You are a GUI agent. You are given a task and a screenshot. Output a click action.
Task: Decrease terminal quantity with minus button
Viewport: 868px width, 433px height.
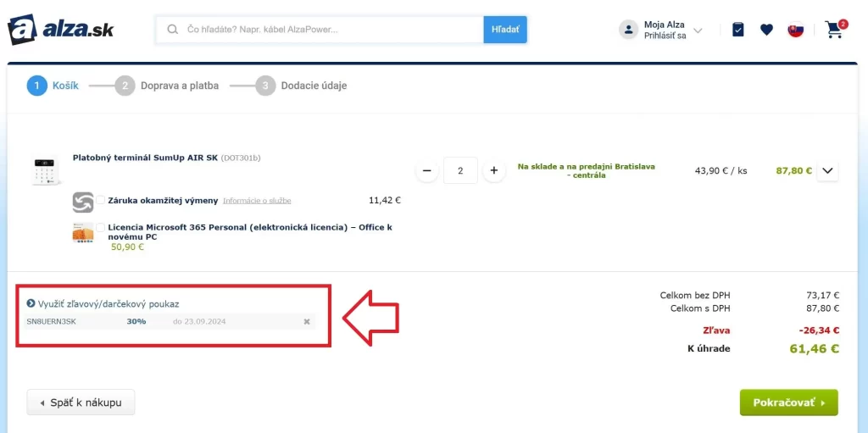coord(427,170)
